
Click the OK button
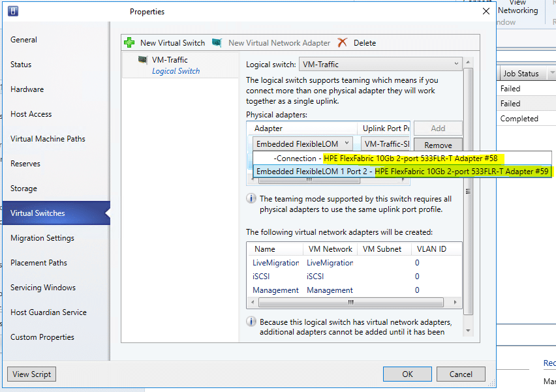click(407, 374)
